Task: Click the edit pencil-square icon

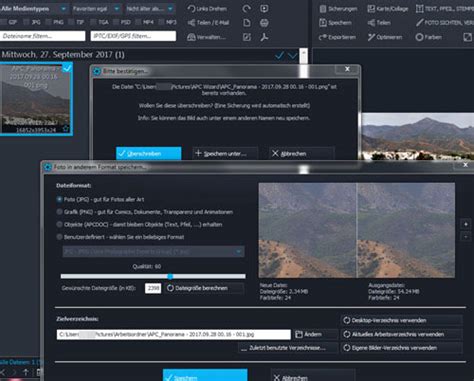Action: click(247, 37)
